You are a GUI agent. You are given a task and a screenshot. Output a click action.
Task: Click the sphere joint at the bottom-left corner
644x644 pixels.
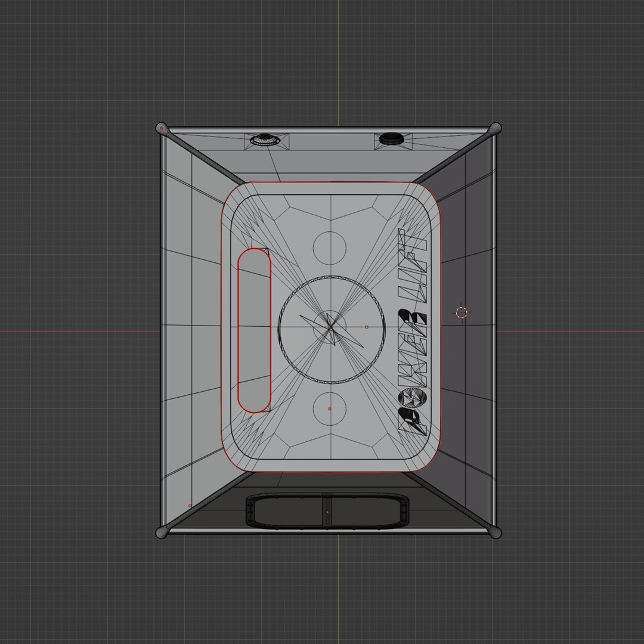[162, 532]
